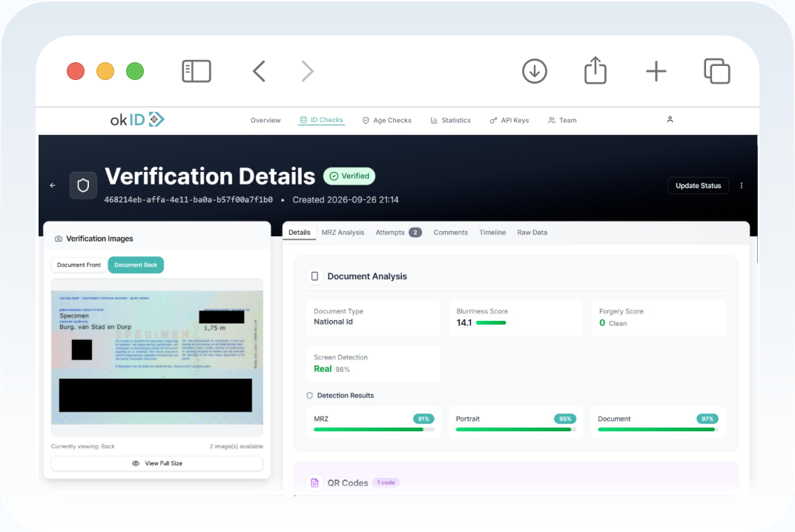Open the Team page

[x=562, y=120]
